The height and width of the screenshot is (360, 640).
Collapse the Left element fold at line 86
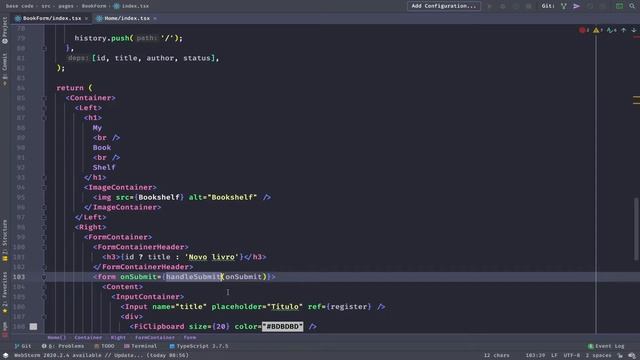[44, 108]
